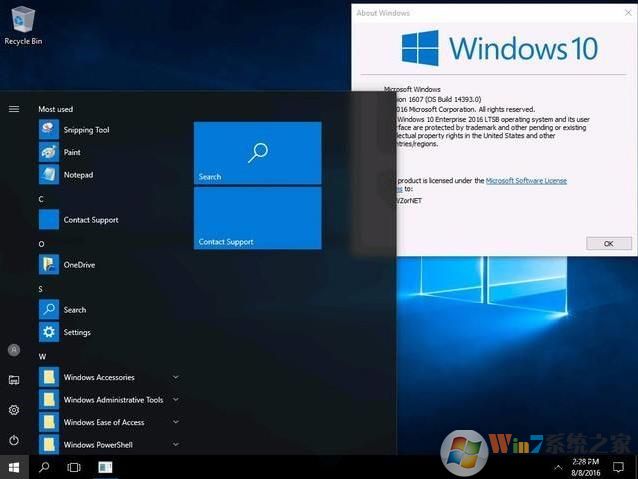Click the taskbar search magnifier icon
Screen dimensions: 638x479
click(44, 467)
